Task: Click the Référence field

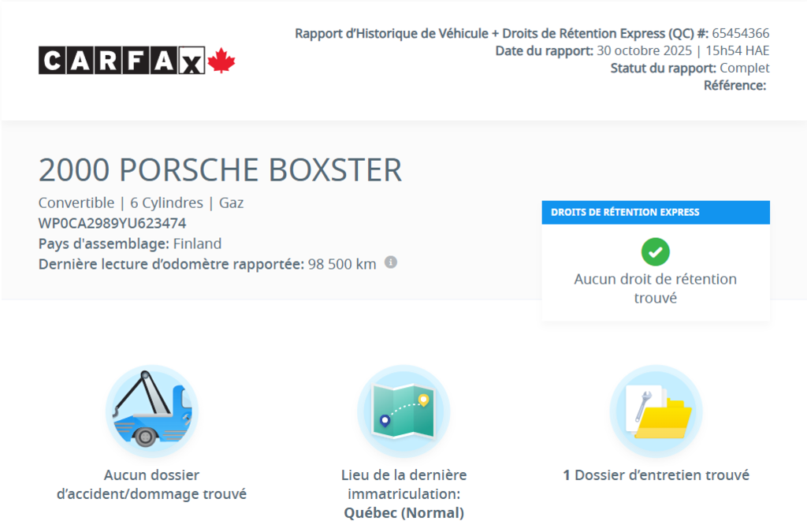Action: click(734, 85)
